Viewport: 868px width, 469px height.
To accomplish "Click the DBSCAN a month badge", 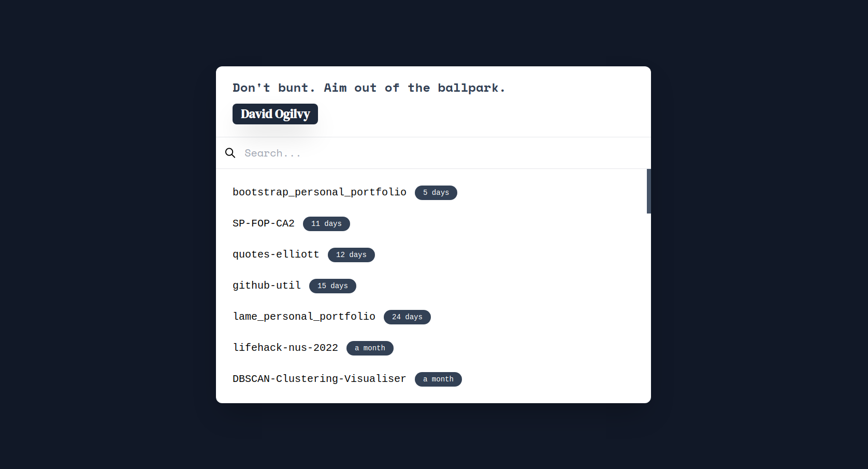I will pos(438,379).
